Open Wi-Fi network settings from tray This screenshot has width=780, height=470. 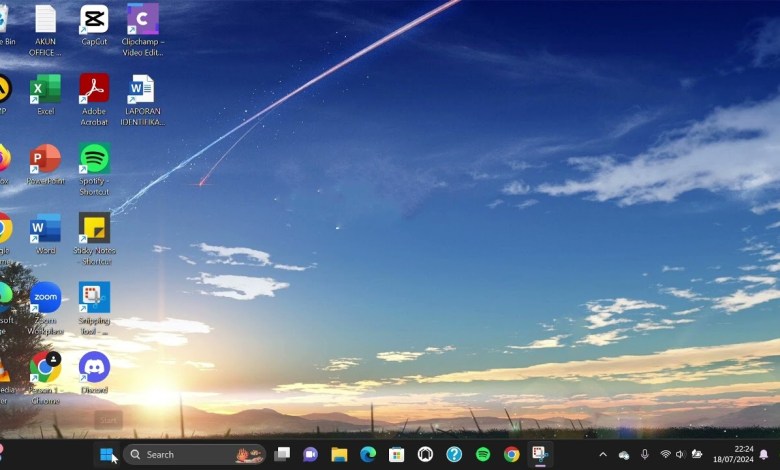click(665, 454)
